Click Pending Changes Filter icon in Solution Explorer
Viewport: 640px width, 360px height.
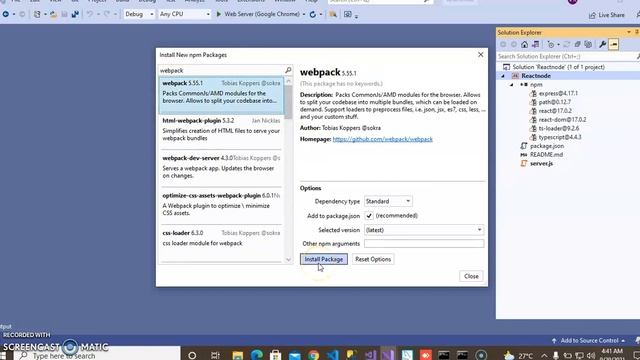551,44
